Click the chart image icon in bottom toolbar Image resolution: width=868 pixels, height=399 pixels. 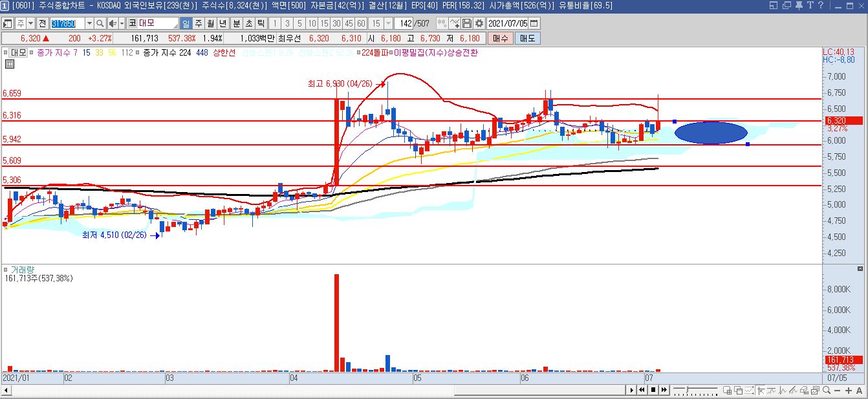815,390
